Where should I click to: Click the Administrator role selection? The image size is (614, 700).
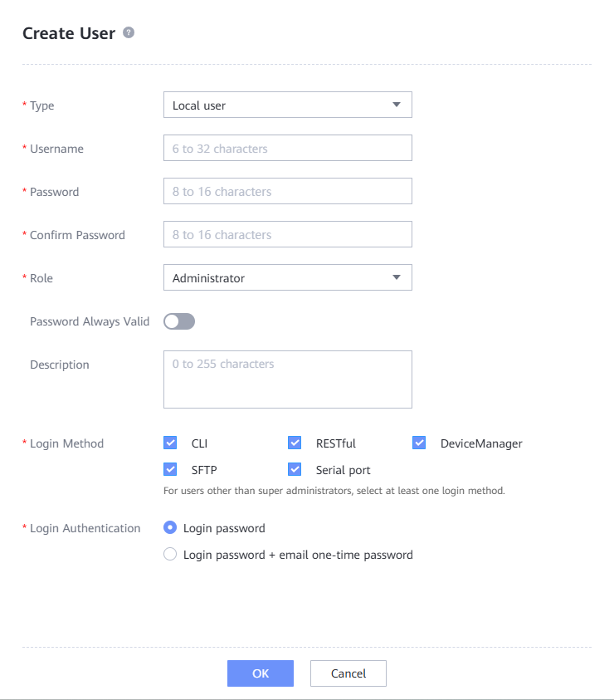[274, 278]
